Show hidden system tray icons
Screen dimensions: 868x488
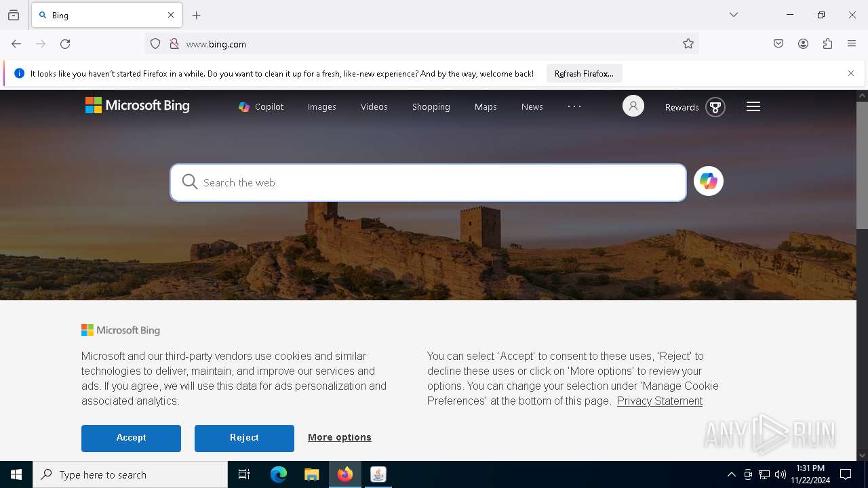point(731,474)
